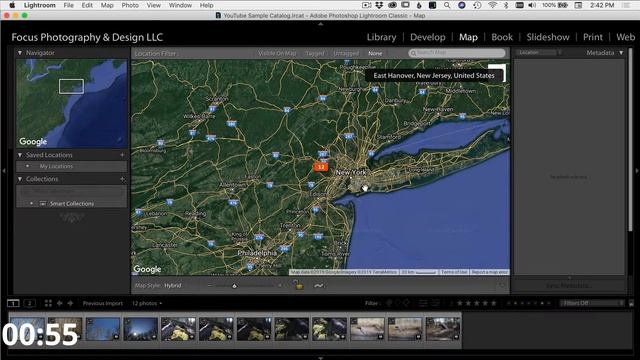Adjust the map zoom slider handle
Screen dimensions: 640x360
234,286
